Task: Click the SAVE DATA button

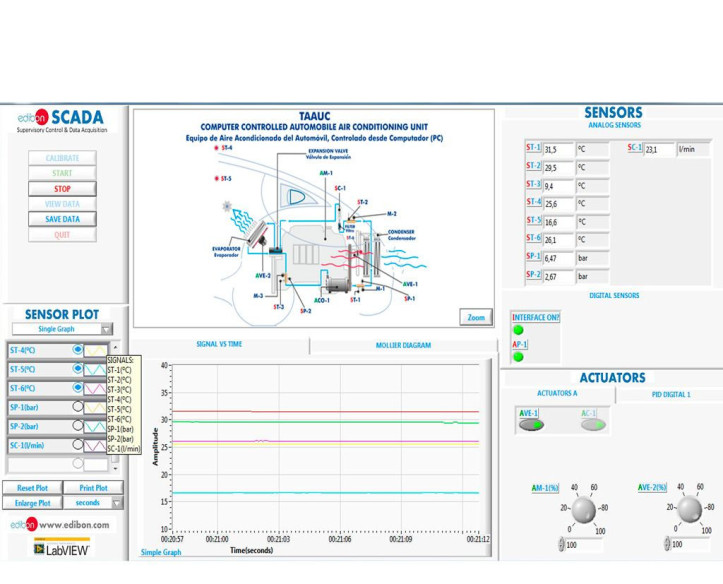Action: pos(62,219)
